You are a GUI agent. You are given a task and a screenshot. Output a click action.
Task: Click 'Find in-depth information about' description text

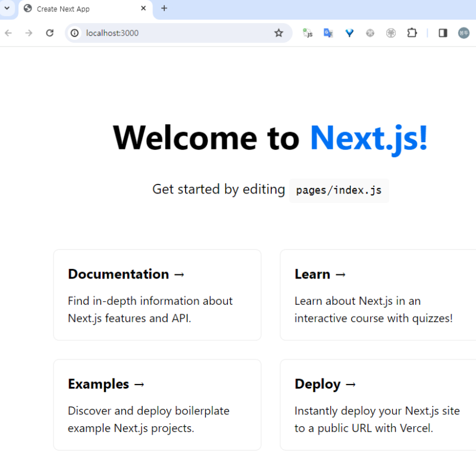pyautogui.click(x=151, y=301)
